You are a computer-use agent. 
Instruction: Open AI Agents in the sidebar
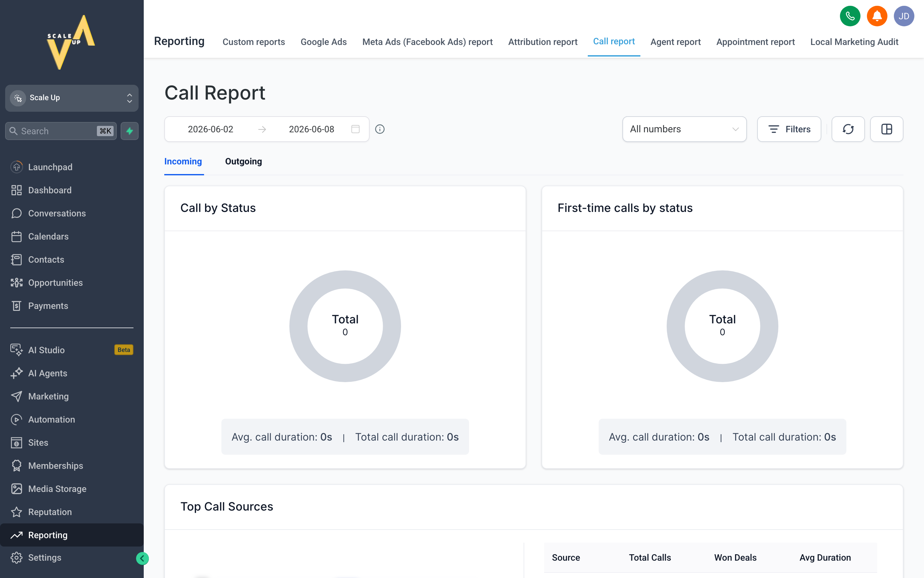tap(72, 373)
